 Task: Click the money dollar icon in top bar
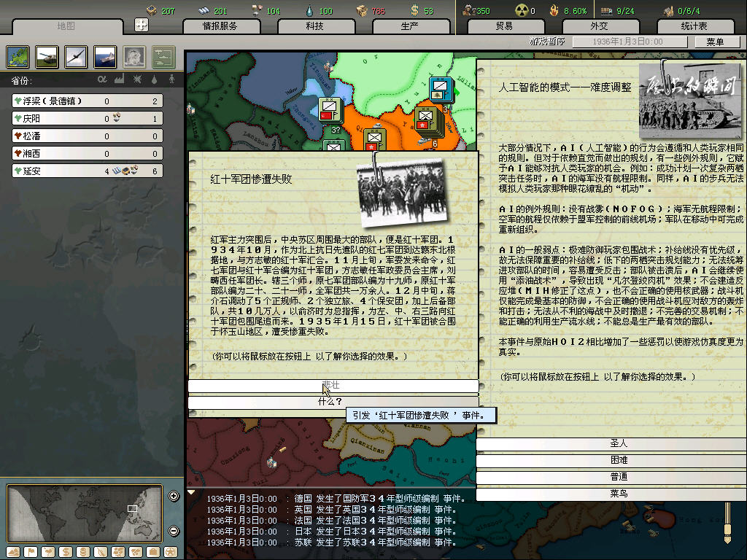pos(415,10)
